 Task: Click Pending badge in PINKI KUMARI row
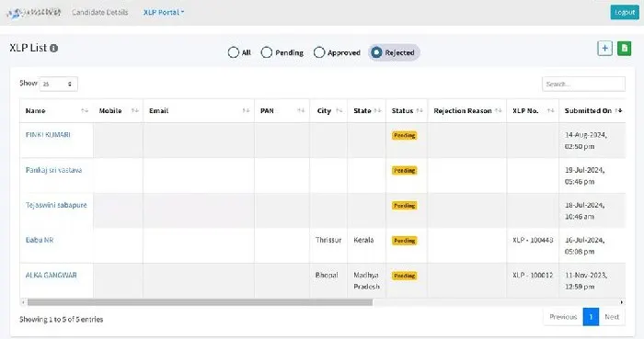405,135
